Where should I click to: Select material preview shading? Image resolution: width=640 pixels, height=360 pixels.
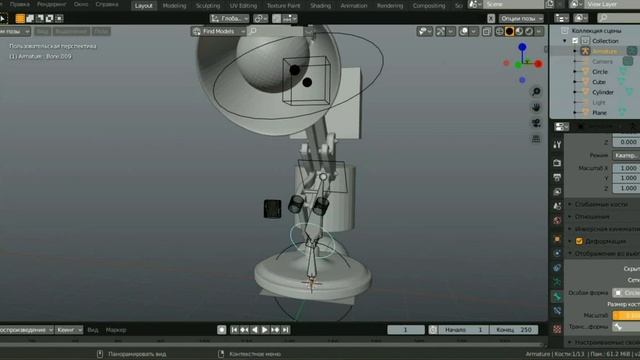coord(519,31)
